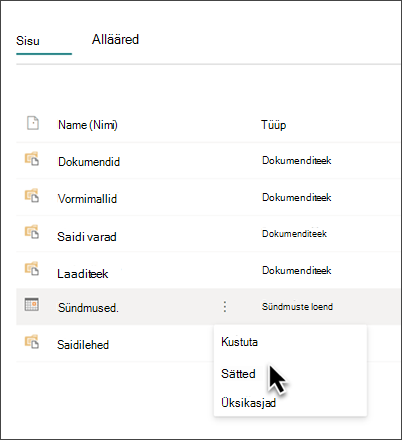Click the library icon beside Saidi varad
The height and width of the screenshot is (440, 402).
(32, 232)
